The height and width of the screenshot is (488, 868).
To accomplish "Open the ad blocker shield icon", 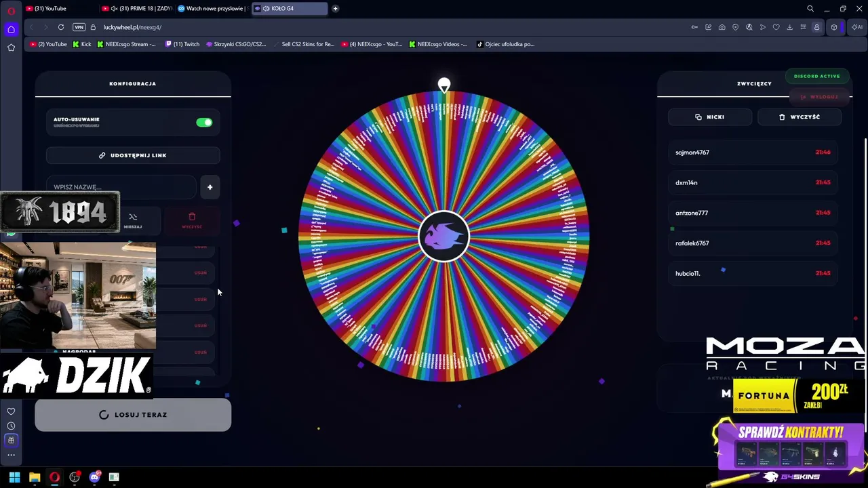I will click(735, 27).
